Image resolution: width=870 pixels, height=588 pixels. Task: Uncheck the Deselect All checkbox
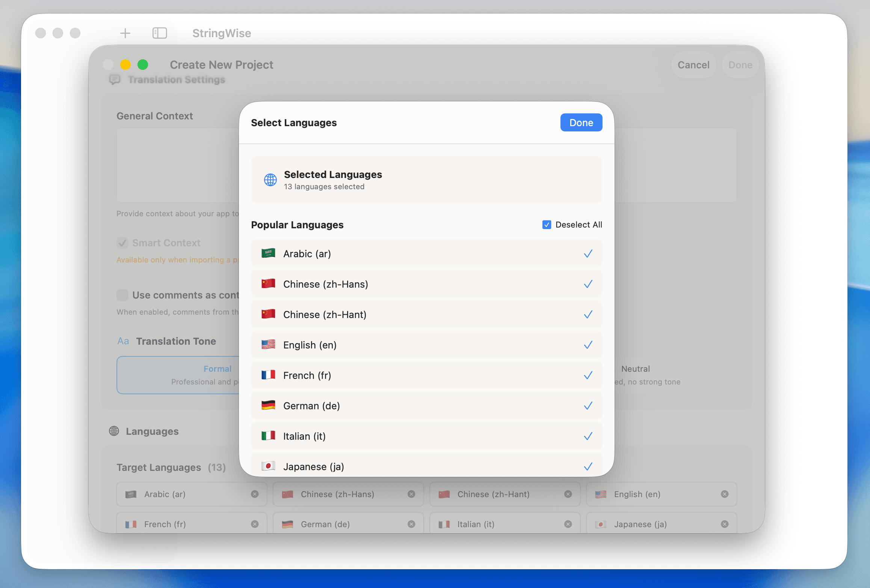547,225
